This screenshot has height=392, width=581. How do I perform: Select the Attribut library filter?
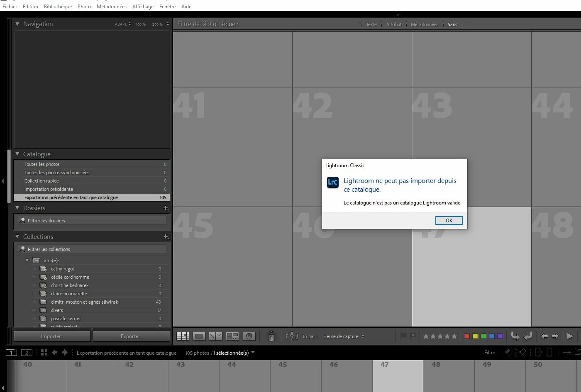(394, 24)
